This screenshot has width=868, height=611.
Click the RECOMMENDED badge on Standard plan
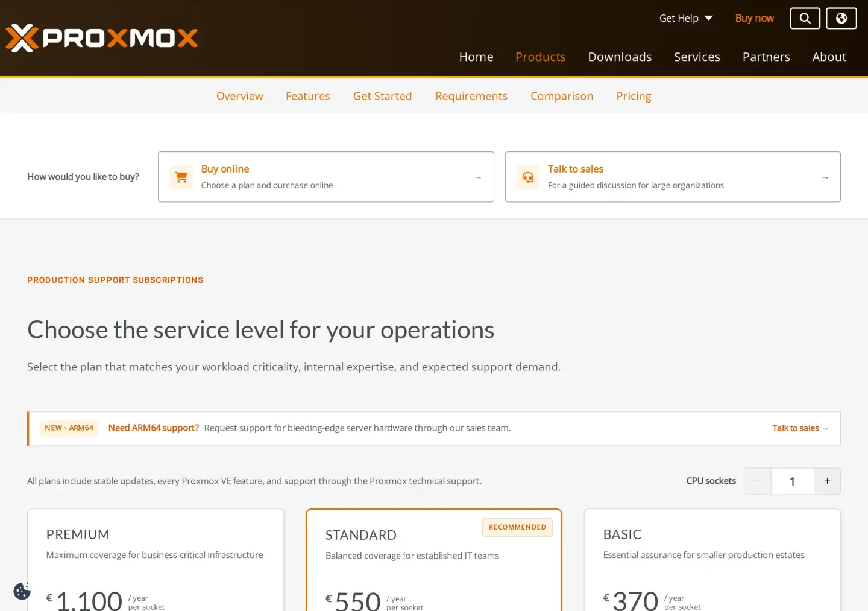tap(517, 527)
